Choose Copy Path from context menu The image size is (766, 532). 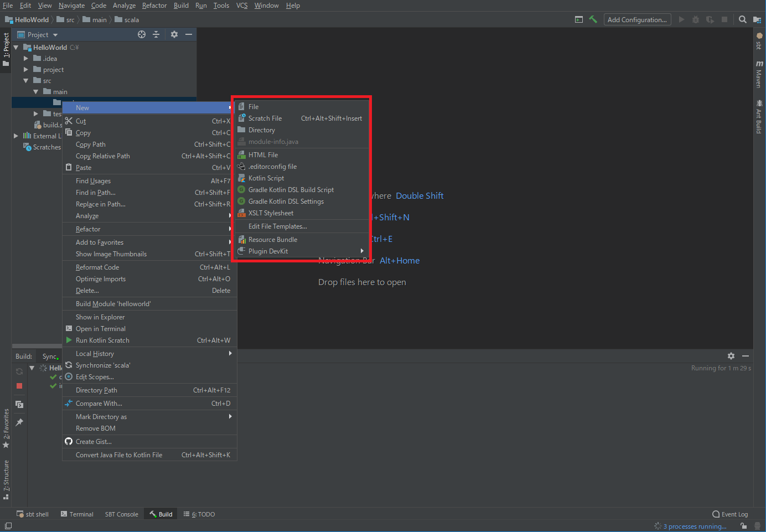tap(149, 144)
